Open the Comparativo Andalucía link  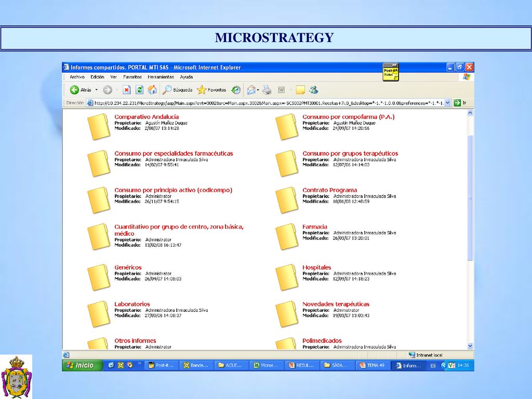pos(147,117)
